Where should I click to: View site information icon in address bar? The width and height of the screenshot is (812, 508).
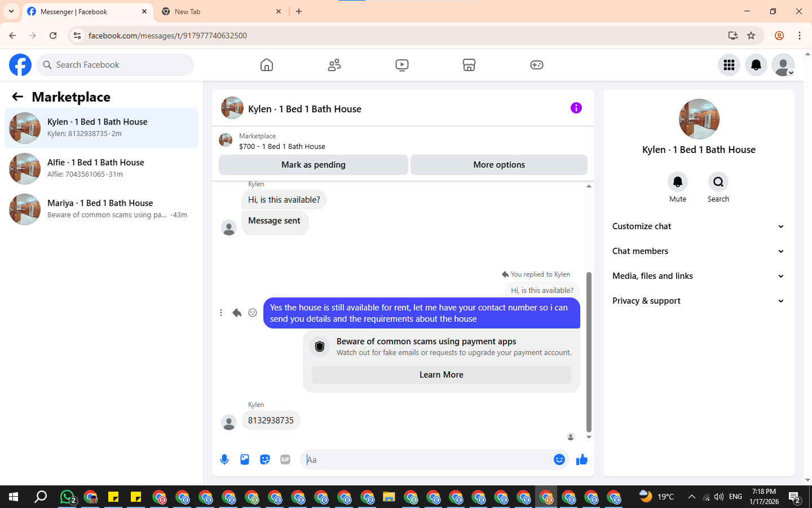[x=77, y=36]
